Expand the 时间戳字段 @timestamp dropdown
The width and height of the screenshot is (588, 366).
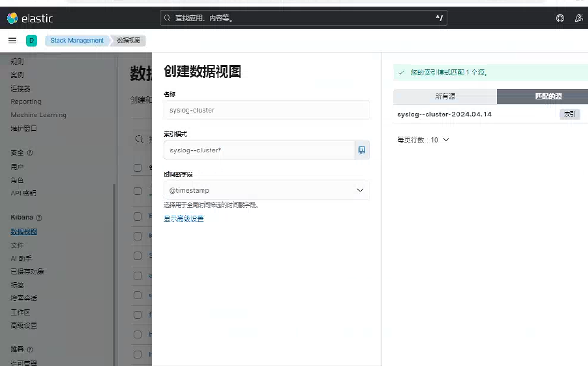click(267, 190)
